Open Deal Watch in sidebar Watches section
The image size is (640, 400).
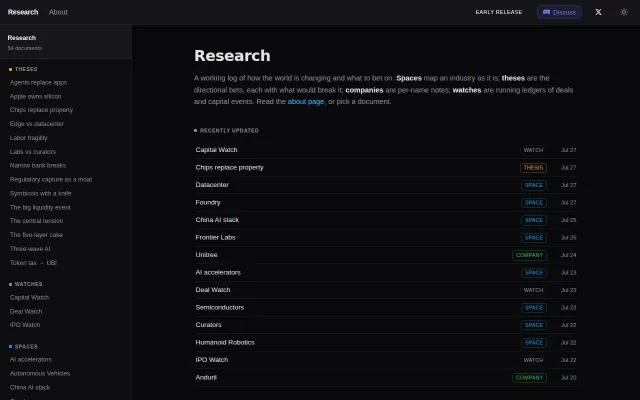pos(26,311)
